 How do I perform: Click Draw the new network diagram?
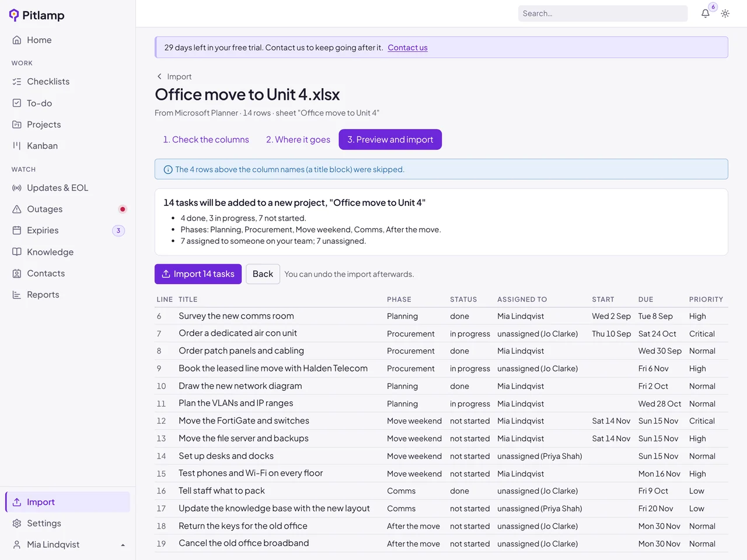pos(240,386)
